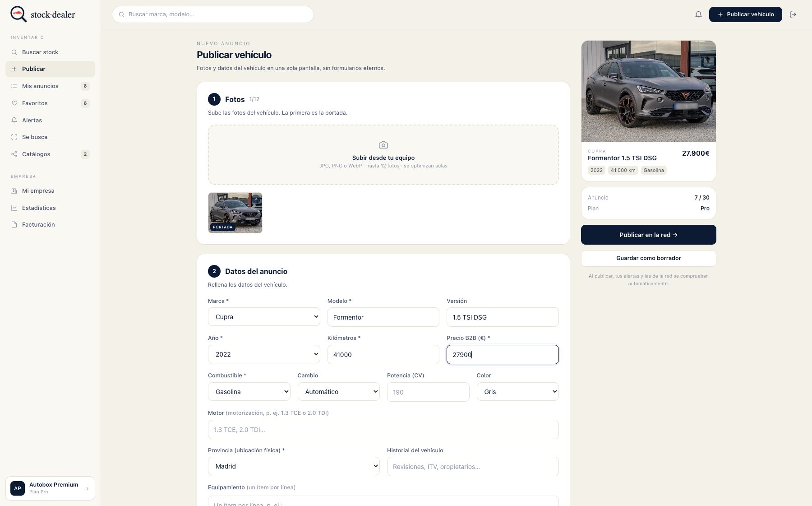
Task: Click the share icon beside Catálogos
Action: pyautogui.click(x=14, y=154)
